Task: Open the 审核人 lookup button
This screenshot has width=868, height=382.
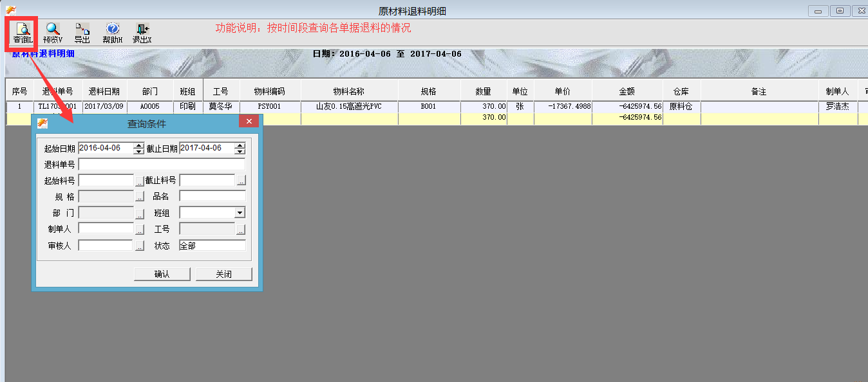Action: 140,246
